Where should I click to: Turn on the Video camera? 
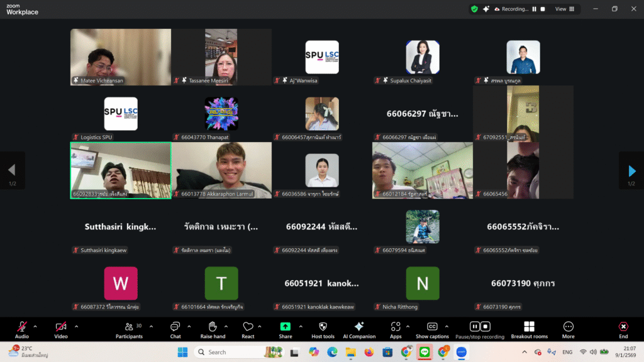pos(61,328)
